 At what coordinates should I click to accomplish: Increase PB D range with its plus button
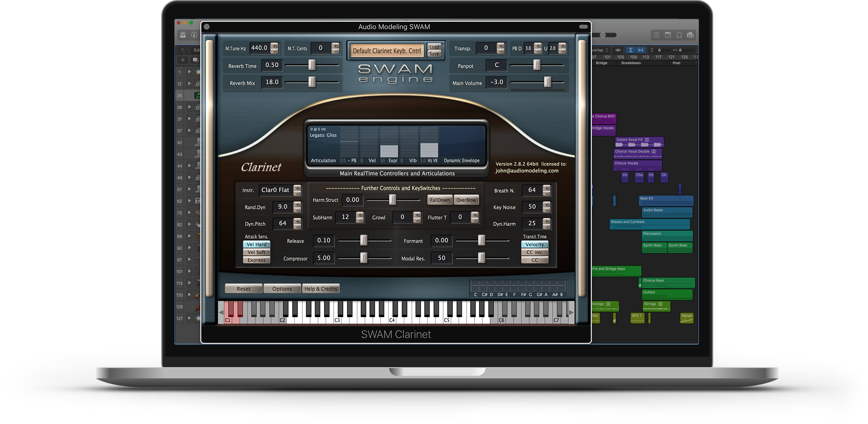pyautogui.click(x=538, y=45)
